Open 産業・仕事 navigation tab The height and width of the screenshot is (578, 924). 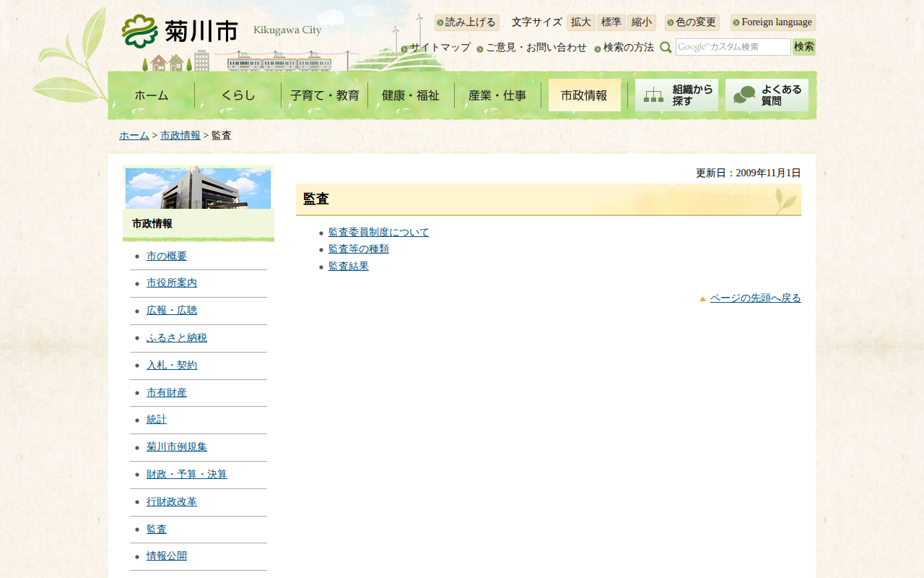pyautogui.click(x=498, y=95)
